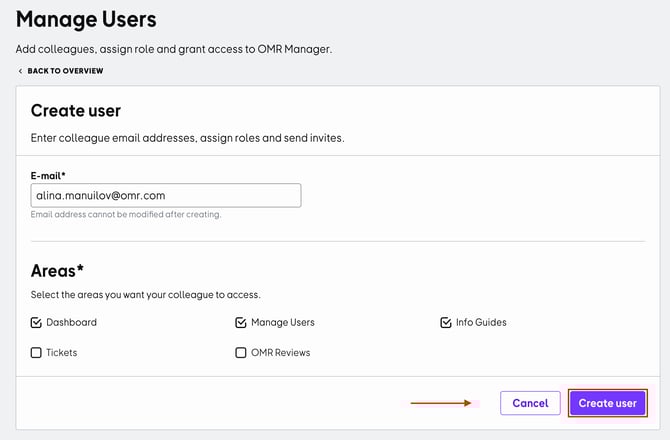Disable the Manage Users area checkbox
This screenshot has height=440, width=670.
pyautogui.click(x=240, y=323)
